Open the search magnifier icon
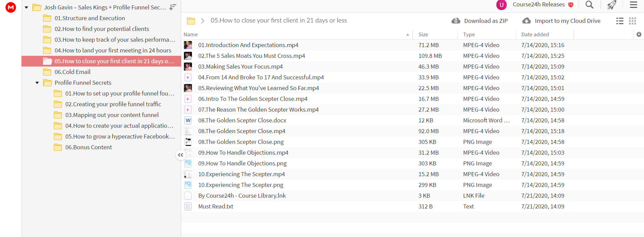The height and width of the screenshot is (237, 644). pyautogui.click(x=589, y=5)
